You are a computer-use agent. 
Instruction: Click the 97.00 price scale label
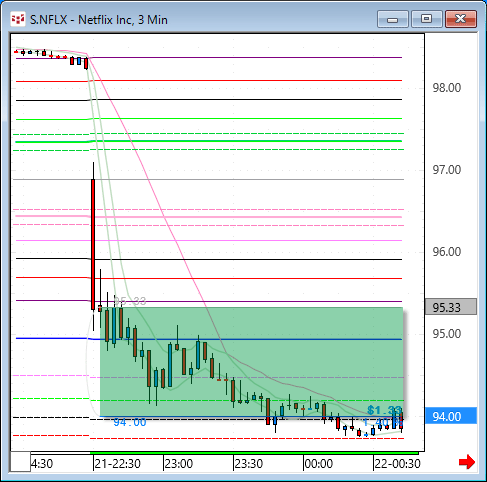pyautogui.click(x=447, y=170)
